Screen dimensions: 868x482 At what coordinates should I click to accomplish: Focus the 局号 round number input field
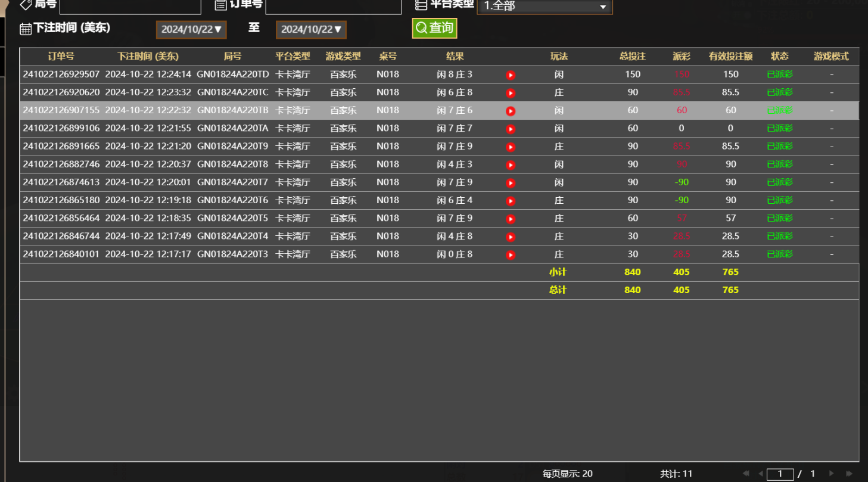130,6
